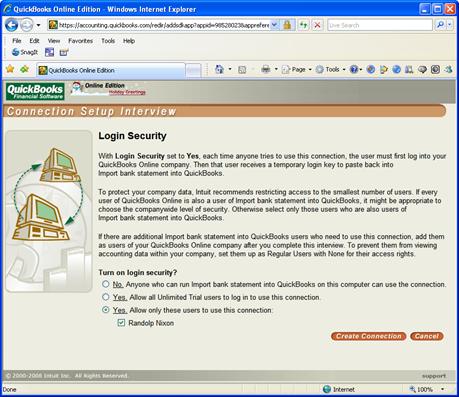The image size is (459, 397).
Task: Click the Research book icon in command bar
Action: click(409, 69)
